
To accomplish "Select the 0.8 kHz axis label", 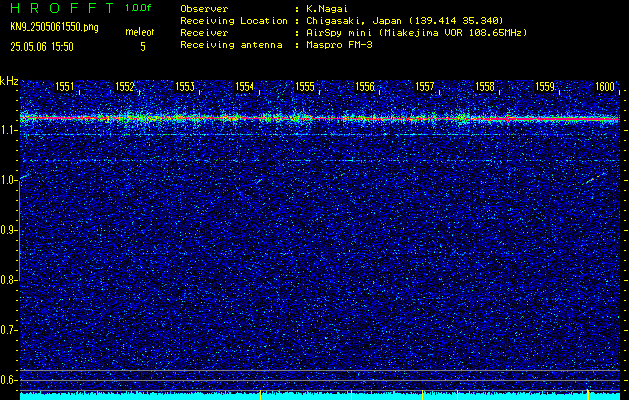I will (7, 280).
